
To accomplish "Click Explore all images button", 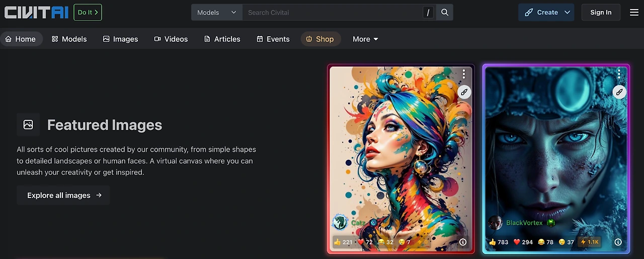I will (x=63, y=195).
